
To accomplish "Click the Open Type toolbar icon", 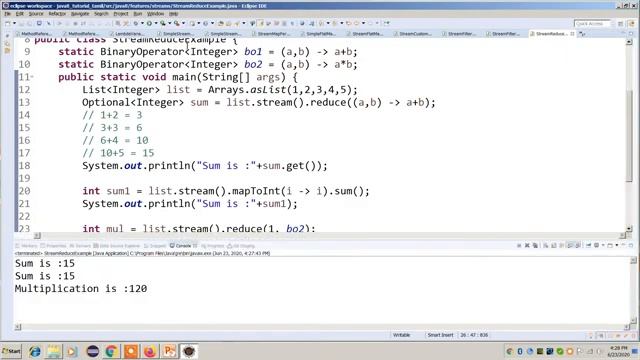I will pyautogui.click(x=221, y=24).
